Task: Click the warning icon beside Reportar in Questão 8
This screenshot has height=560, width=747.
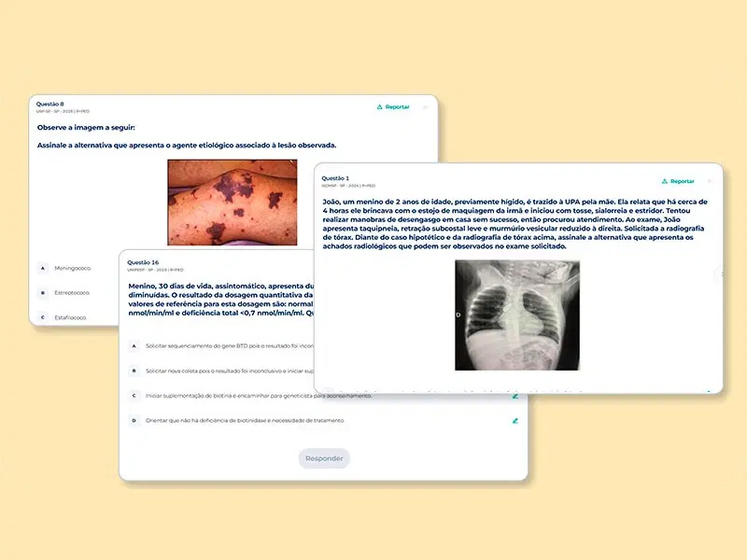Action: tap(379, 107)
